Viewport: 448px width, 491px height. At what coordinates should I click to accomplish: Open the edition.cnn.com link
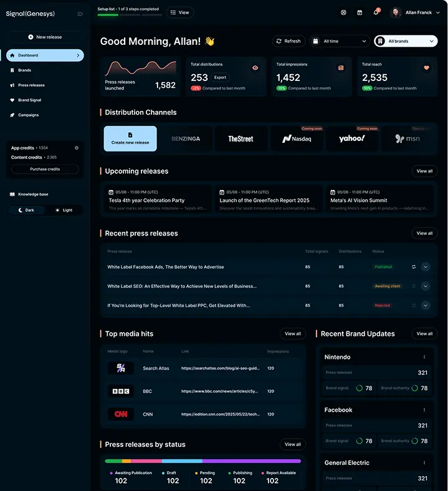coord(221,414)
